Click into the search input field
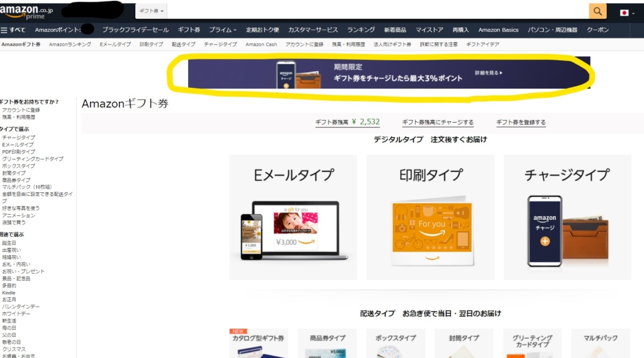This screenshot has height=358, width=644. pos(378,11)
